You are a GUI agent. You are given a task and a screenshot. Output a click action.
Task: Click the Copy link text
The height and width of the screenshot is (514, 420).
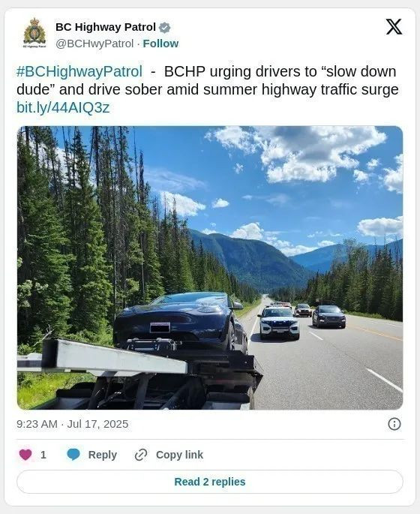179,455
